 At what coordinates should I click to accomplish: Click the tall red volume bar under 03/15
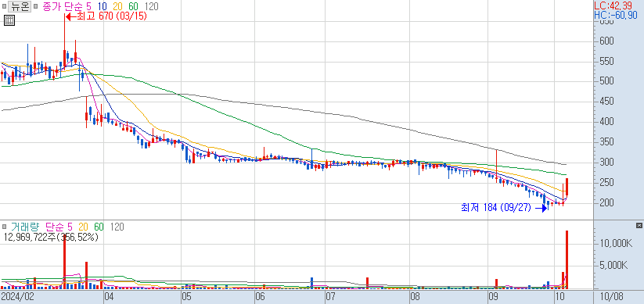pos(64,262)
